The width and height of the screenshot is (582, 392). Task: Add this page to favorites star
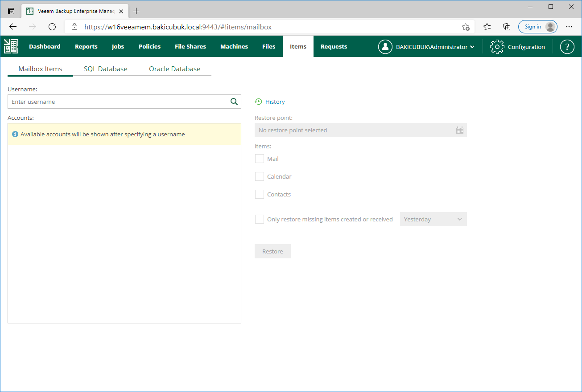[466, 27]
